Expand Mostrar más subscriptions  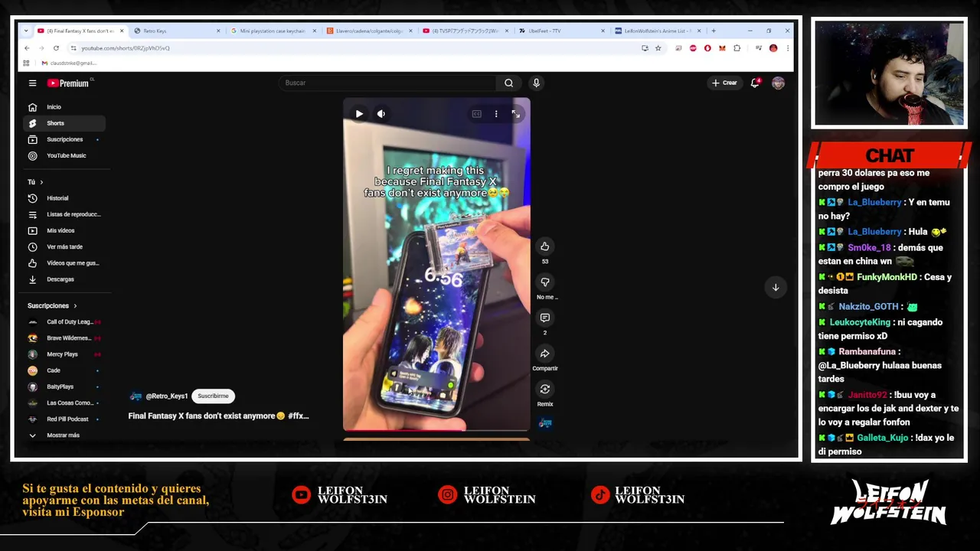tap(64, 435)
